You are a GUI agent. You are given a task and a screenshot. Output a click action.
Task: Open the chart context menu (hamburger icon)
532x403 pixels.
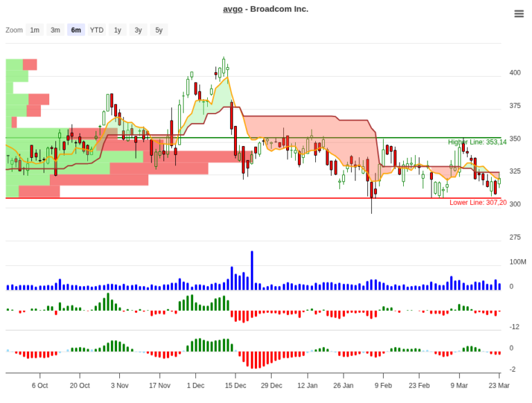519,14
